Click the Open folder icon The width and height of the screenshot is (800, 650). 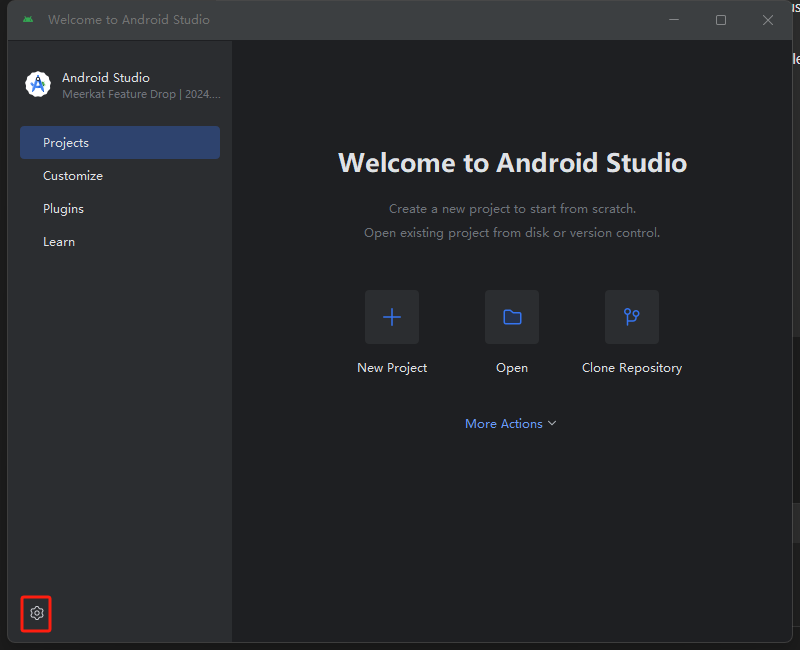coord(512,317)
